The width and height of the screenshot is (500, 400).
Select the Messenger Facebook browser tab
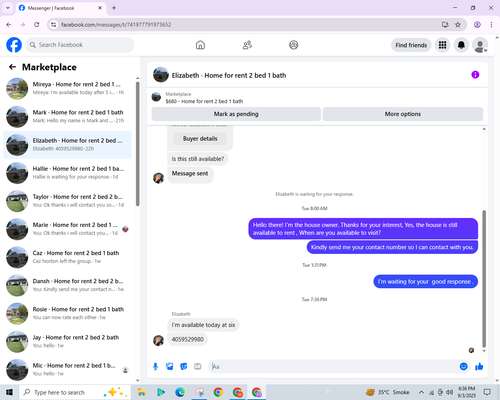click(61, 8)
